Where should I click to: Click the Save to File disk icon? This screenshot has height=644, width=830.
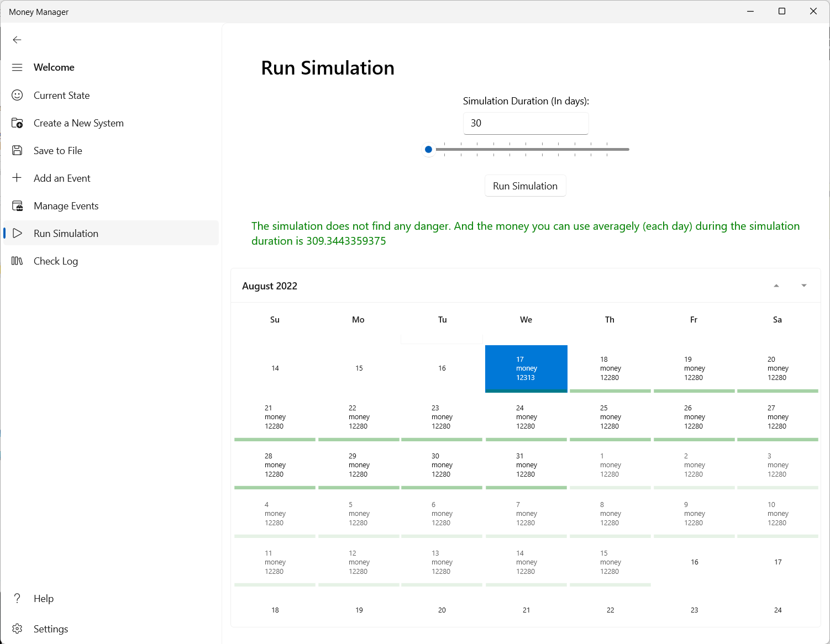pyautogui.click(x=17, y=150)
